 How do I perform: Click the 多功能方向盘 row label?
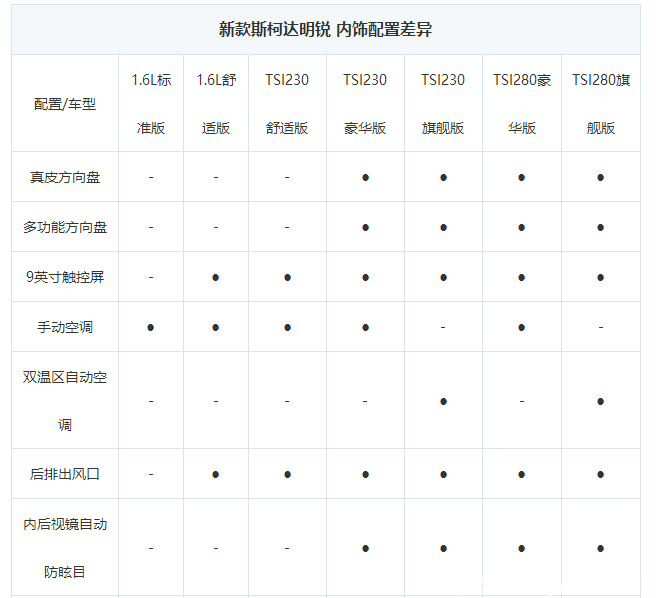pyautogui.click(x=65, y=227)
